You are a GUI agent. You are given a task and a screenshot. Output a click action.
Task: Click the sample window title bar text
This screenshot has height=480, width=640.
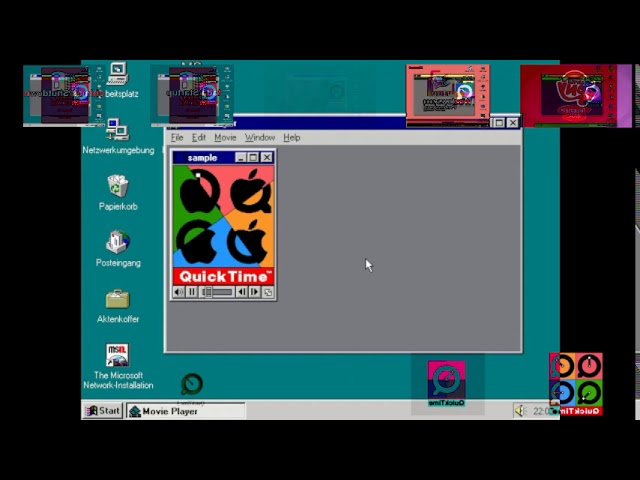202,158
